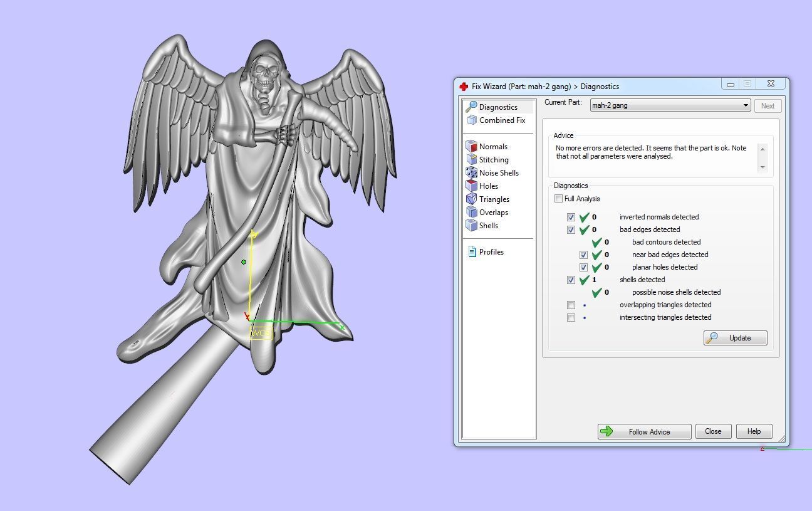Click the green arrow on the Follow Advice button

coord(606,431)
